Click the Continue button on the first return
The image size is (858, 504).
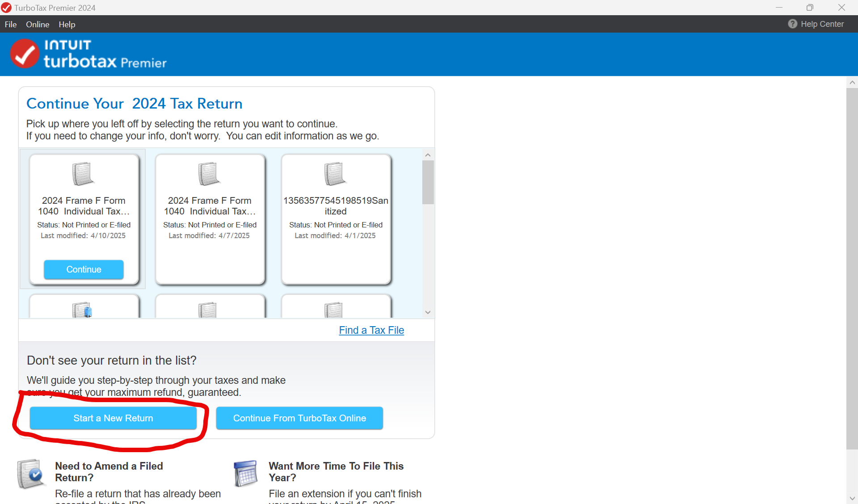pyautogui.click(x=84, y=269)
